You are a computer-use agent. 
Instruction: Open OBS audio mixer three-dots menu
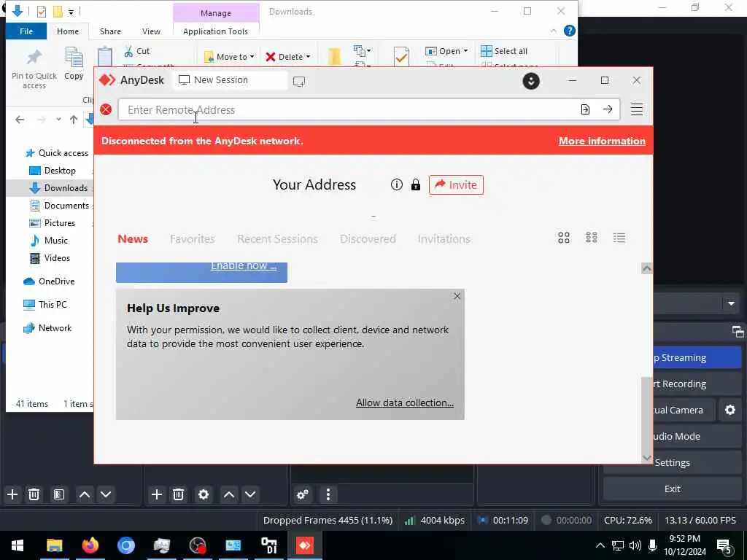(328, 495)
